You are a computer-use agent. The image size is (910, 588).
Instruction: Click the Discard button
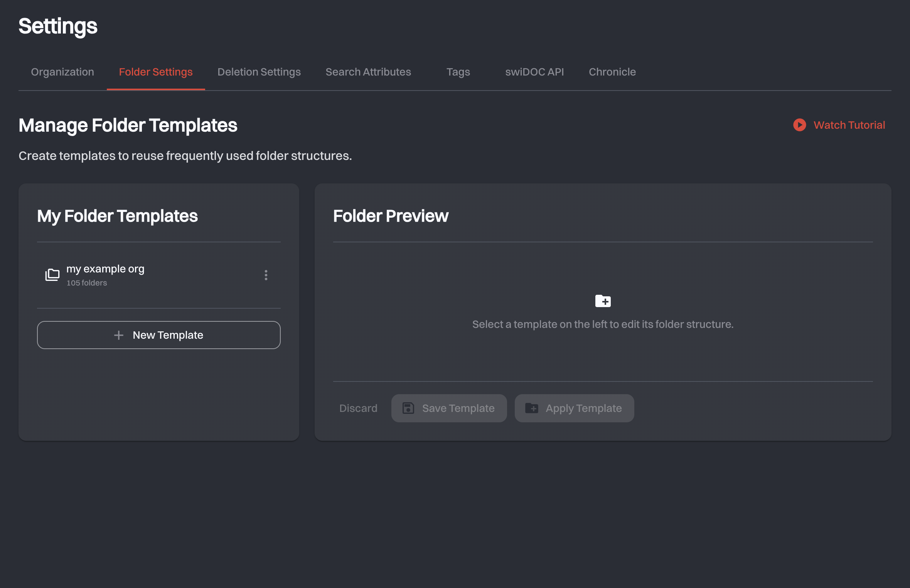click(358, 408)
